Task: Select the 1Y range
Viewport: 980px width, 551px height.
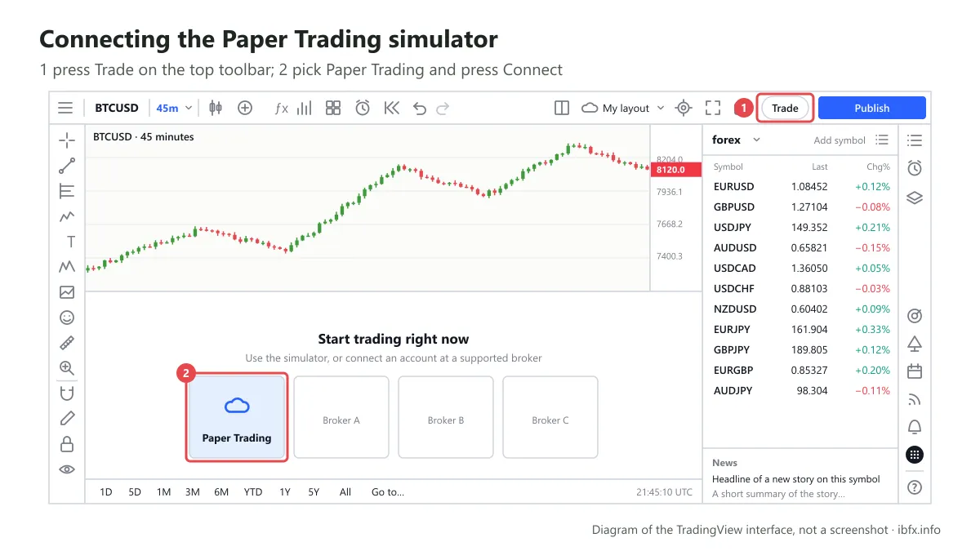Action: click(285, 492)
